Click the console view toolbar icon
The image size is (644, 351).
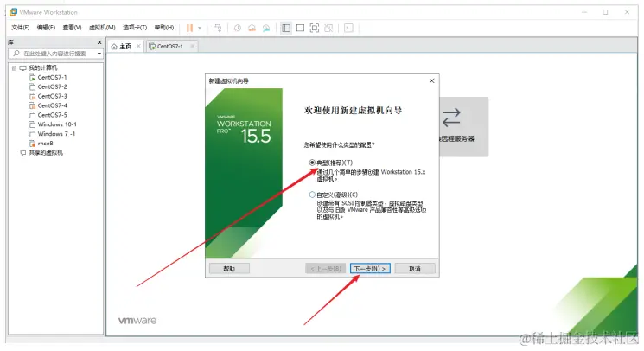pyautogui.click(x=348, y=28)
